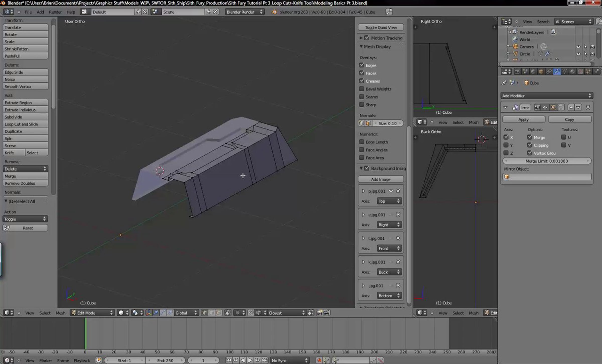The width and height of the screenshot is (602, 364).
Task: Enable Edge Length numerics checkbox
Action: pos(361,142)
